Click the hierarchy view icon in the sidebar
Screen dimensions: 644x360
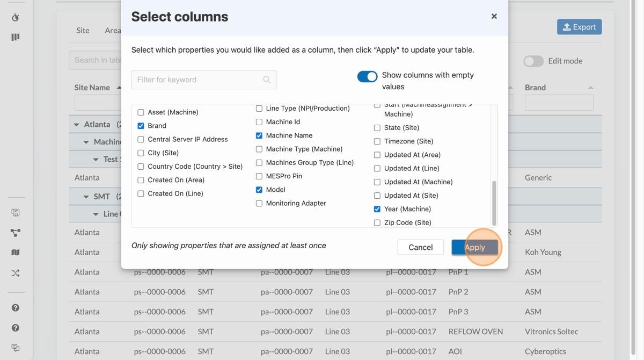click(x=16, y=232)
